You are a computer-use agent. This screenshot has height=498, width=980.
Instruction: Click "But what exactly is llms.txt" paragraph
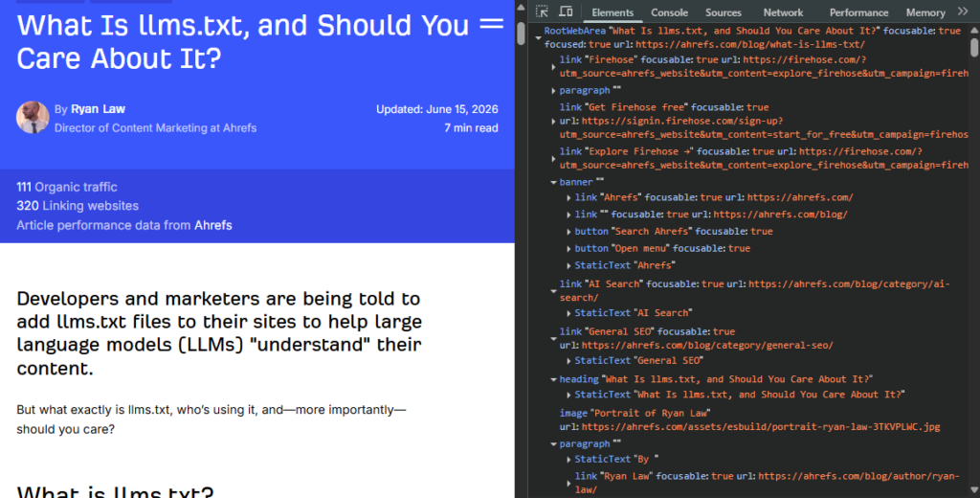tap(212, 419)
